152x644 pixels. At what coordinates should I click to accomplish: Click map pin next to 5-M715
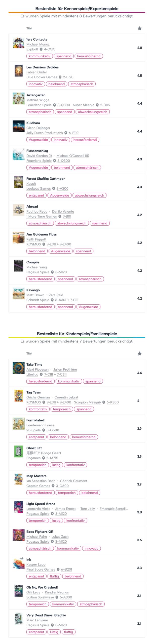(44, 458)
